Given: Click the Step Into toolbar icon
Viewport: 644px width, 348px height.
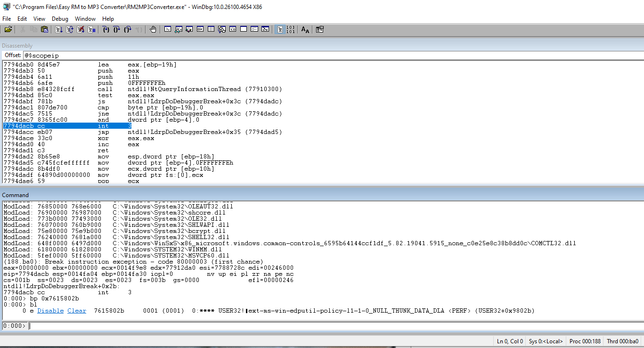Looking at the screenshot, I should [106, 30].
